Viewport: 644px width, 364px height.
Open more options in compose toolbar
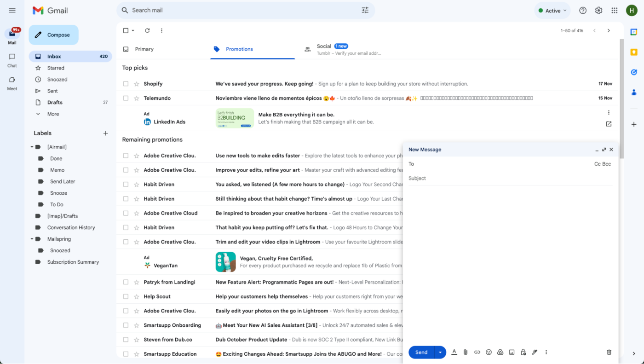tap(546, 352)
